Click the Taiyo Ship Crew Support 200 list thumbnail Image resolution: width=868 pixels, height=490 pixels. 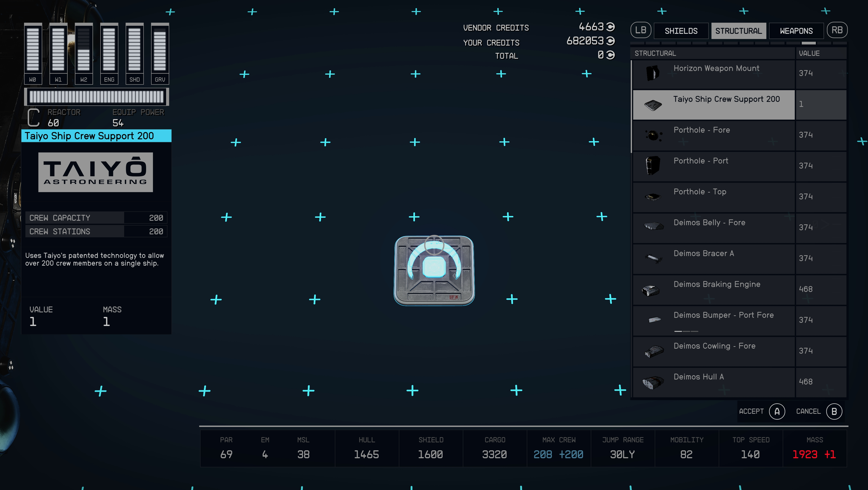coord(653,105)
